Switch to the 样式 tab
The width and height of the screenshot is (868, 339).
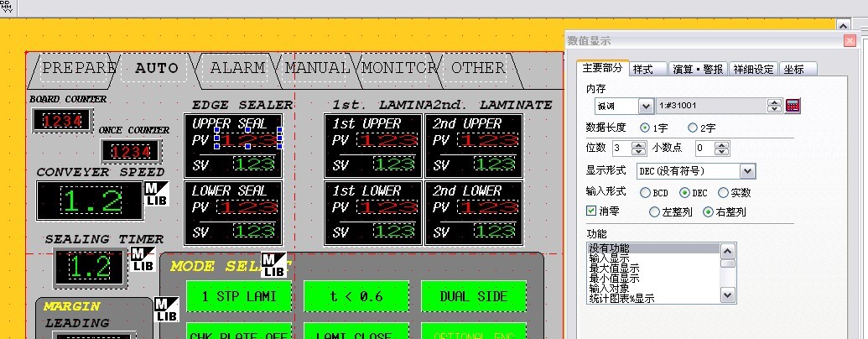coord(643,70)
